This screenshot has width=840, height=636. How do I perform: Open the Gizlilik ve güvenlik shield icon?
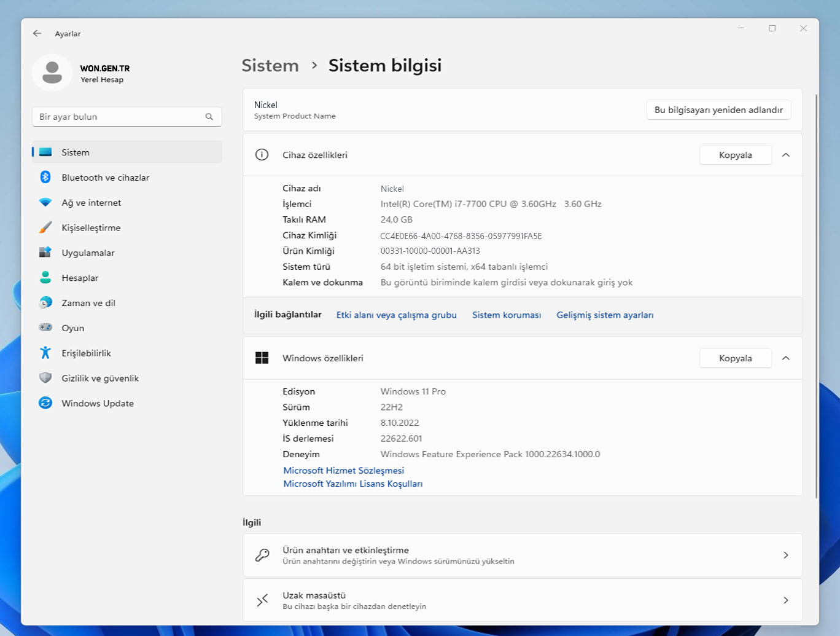[45, 378]
